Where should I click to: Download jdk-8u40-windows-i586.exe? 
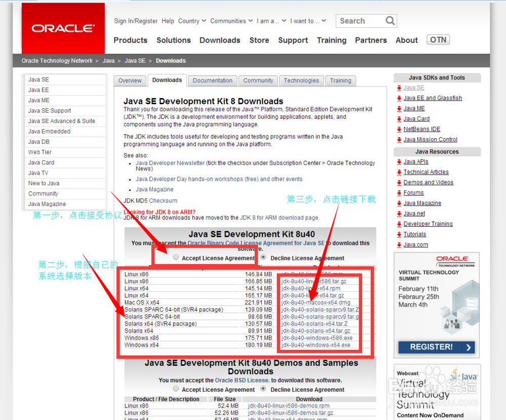(317, 338)
